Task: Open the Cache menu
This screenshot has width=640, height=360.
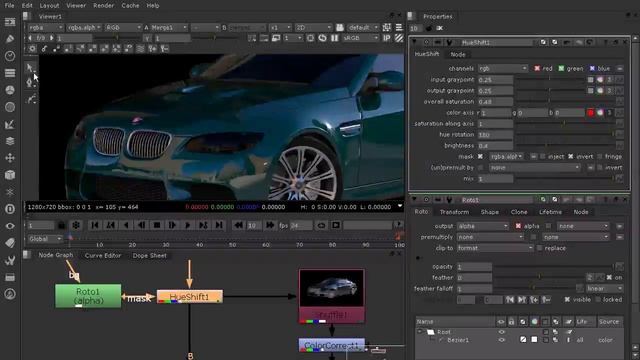Action: pyautogui.click(x=130, y=6)
